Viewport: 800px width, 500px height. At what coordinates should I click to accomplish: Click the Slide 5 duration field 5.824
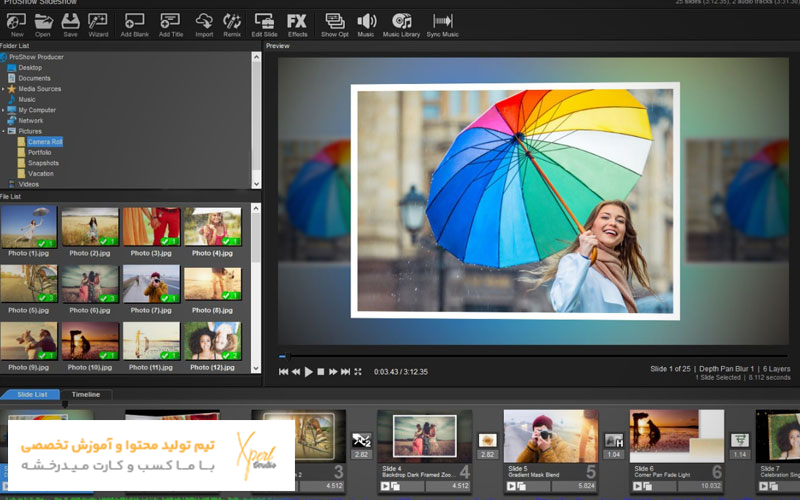tap(574, 486)
